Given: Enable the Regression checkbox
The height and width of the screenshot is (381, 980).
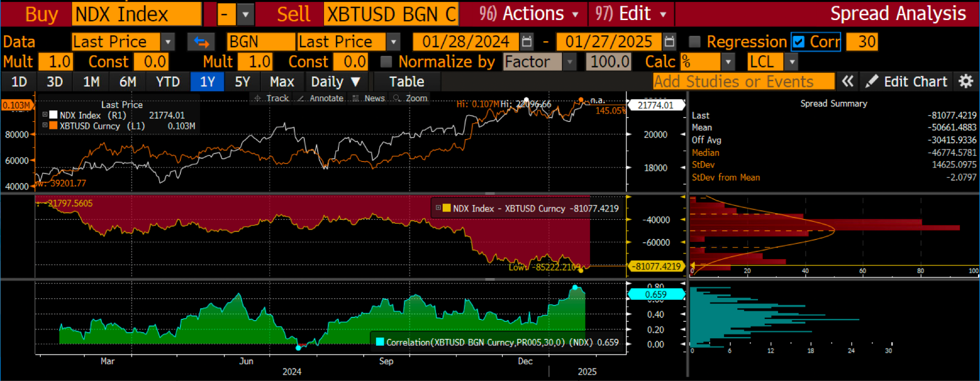Looking at the screenshot, I should click(695, 42).
